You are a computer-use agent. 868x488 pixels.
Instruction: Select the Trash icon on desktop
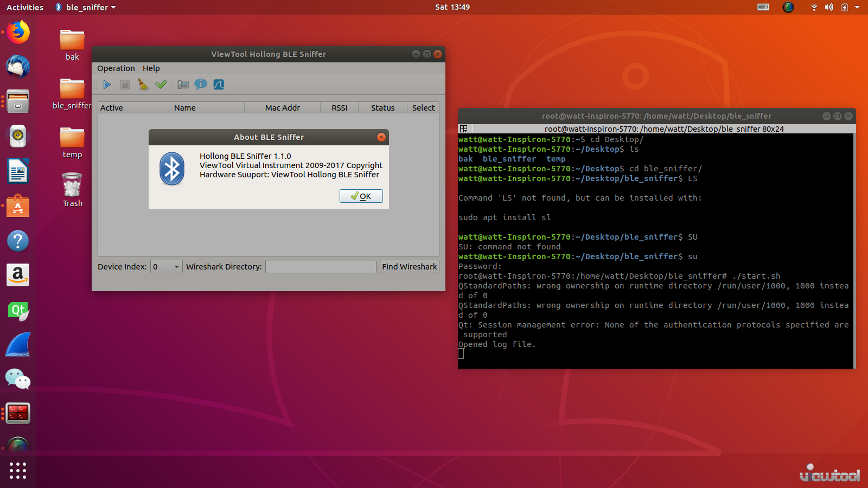pos(72,190)
